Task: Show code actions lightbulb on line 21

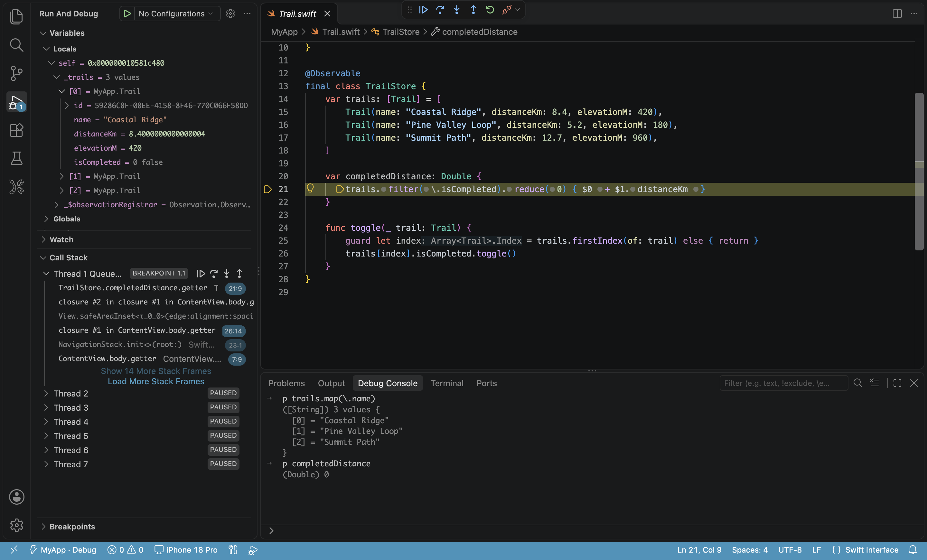Action: pyautogui.click(x=310, y=188)
